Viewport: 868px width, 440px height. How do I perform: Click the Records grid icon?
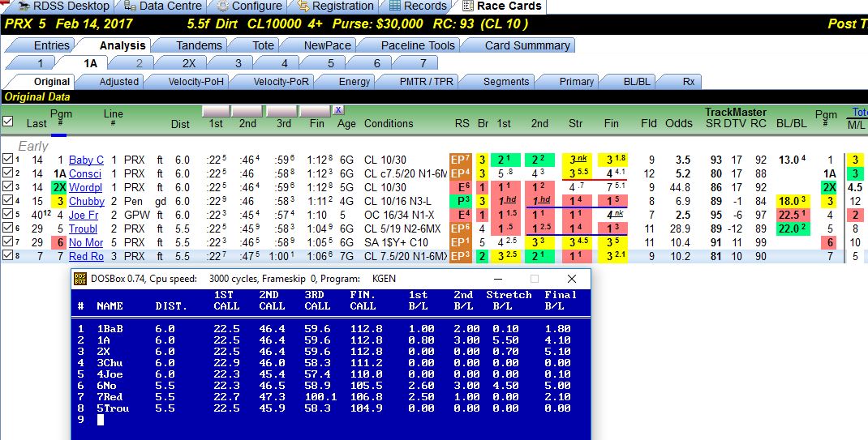click(x=395, y=6)
